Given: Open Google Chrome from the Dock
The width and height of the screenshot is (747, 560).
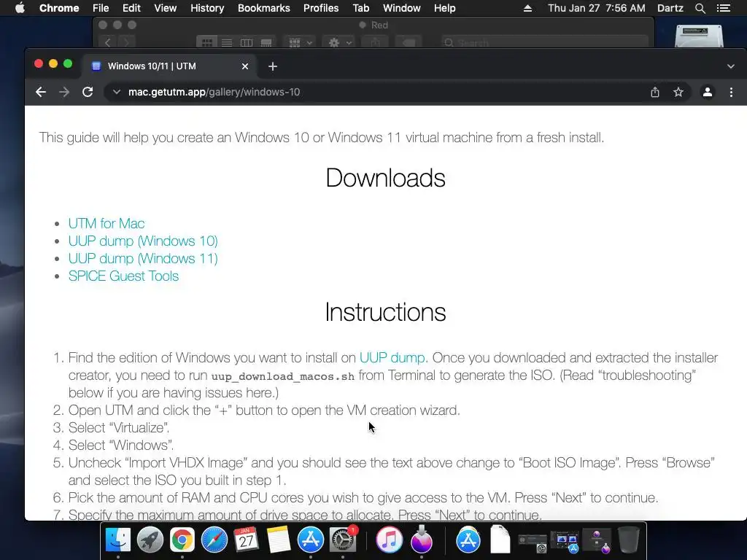Looking at the screenshot, I should click(x=182, y=540).
